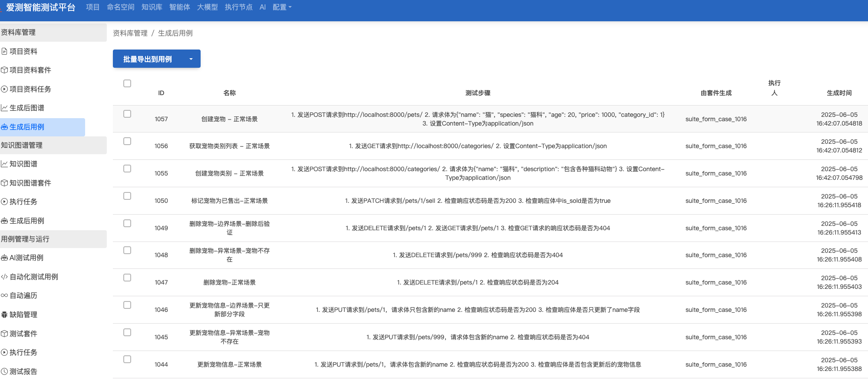The image size is (868, 384).
Task: Click 资料库管理 breadcrumb link
Action: coord(130,33)
